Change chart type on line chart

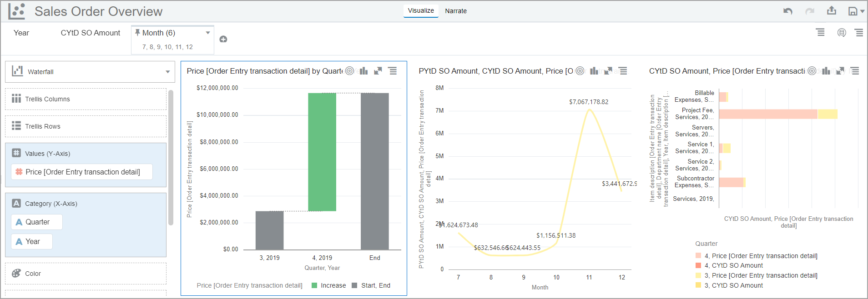point(594,71)
